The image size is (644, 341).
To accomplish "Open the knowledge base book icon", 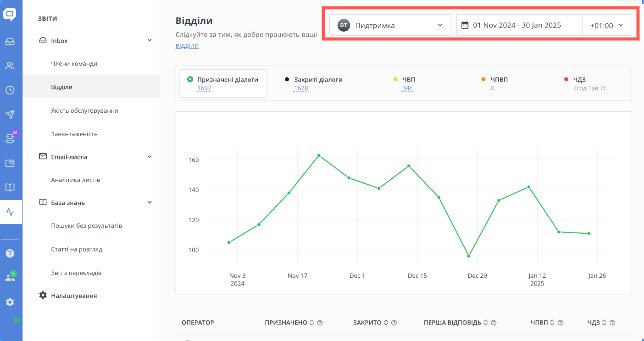I will pos(10,187).
